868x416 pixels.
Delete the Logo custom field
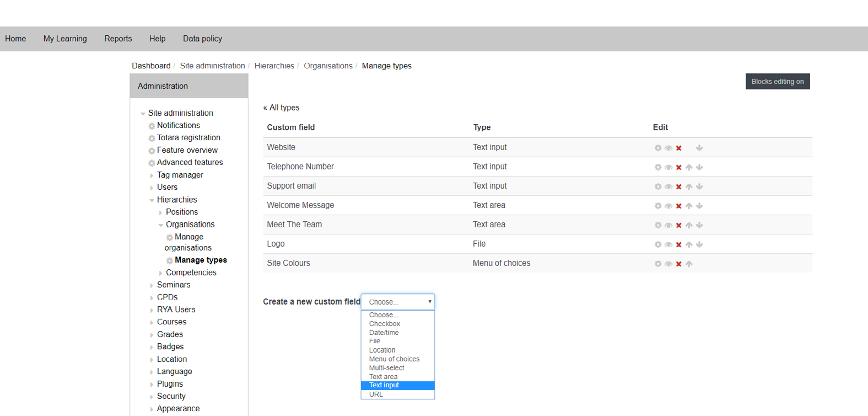(679, 244)
